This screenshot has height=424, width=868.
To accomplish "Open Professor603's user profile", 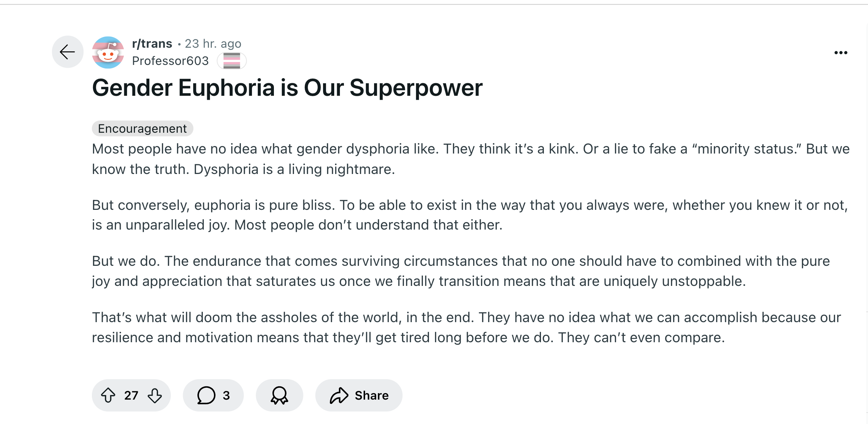I will click(x=170, y=61).
